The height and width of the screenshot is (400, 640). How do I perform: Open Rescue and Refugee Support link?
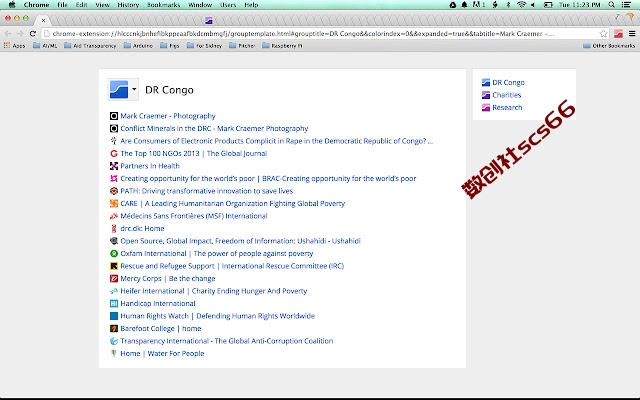pyautogui.click(x=232, y=266)
